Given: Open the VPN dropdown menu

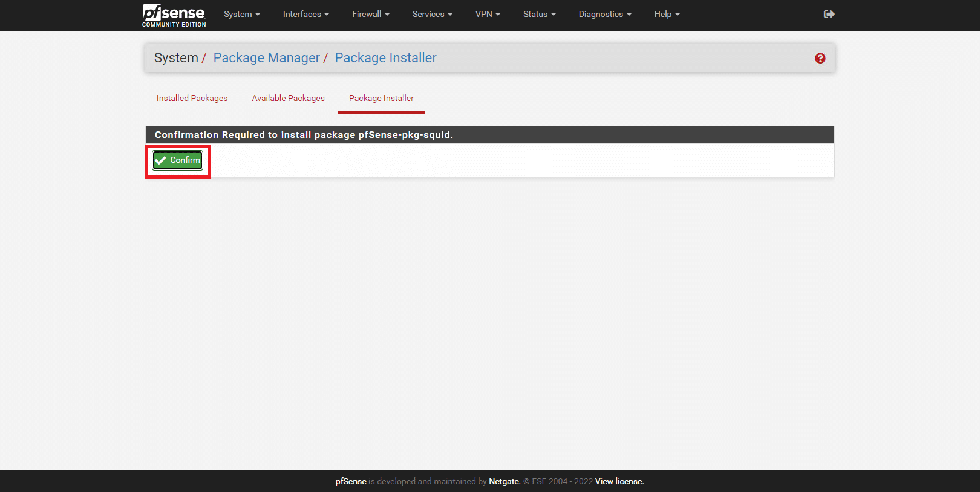Looking at the screenshot, I should pyautogui.click(x=488, y=14).
